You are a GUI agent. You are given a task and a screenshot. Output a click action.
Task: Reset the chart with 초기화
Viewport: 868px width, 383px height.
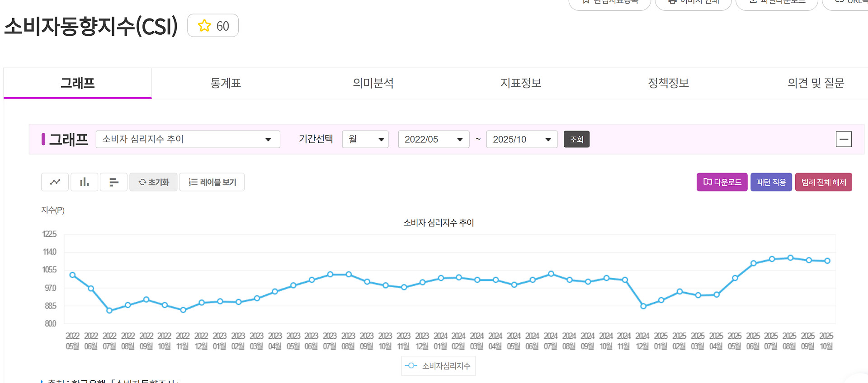coord(154,182)
